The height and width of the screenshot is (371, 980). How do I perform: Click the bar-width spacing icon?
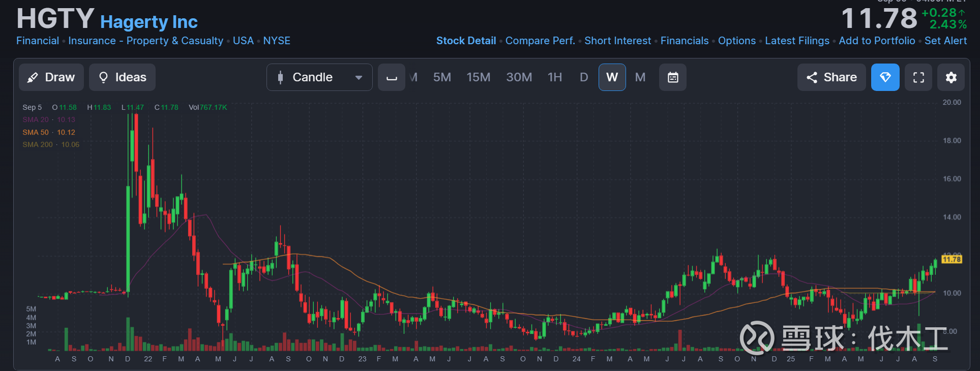pos(391,77)
